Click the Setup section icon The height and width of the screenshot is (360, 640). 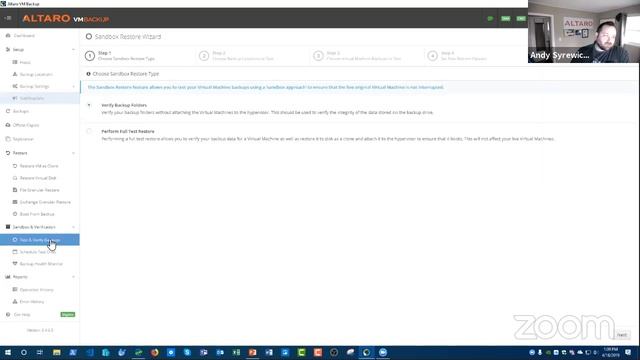click(x=8, y=49)
